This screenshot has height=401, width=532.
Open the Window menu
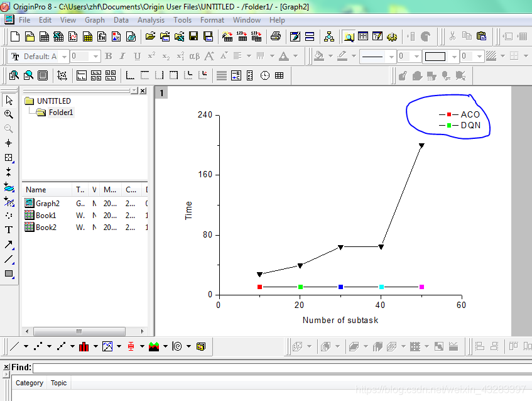tap(247, 20)
